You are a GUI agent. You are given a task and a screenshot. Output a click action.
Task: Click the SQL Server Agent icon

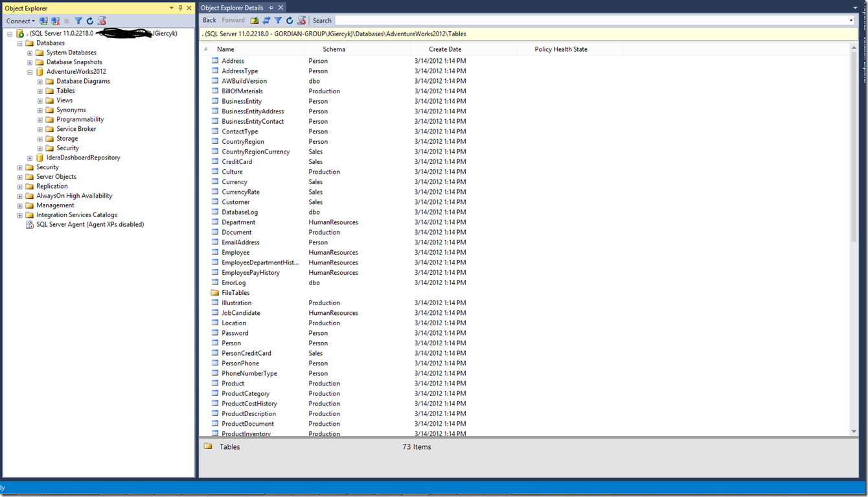point(29,225)
